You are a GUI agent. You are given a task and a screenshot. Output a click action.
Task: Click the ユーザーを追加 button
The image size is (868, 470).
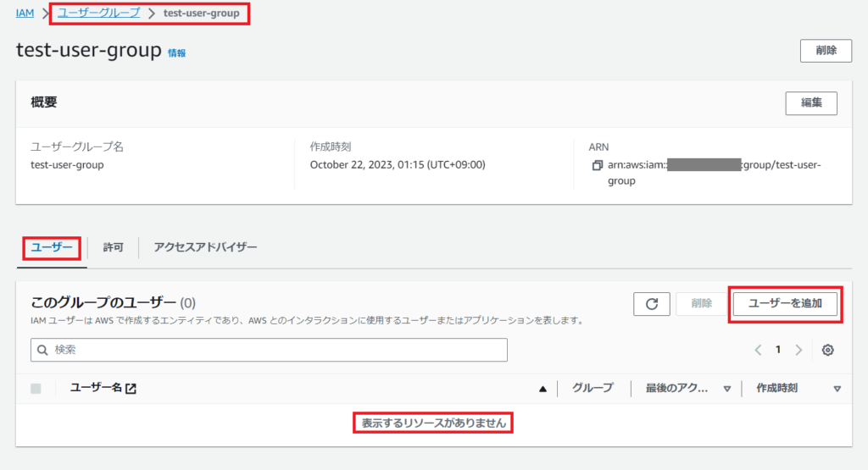(784, 303)
